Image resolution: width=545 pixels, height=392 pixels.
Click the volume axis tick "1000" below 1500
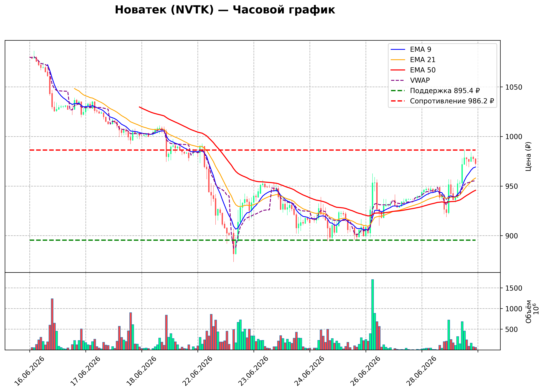click(x=514, y=309)
